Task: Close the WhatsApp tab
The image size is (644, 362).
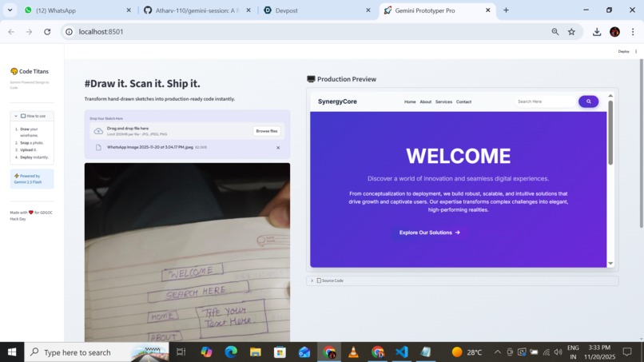Action: (129, 10)
